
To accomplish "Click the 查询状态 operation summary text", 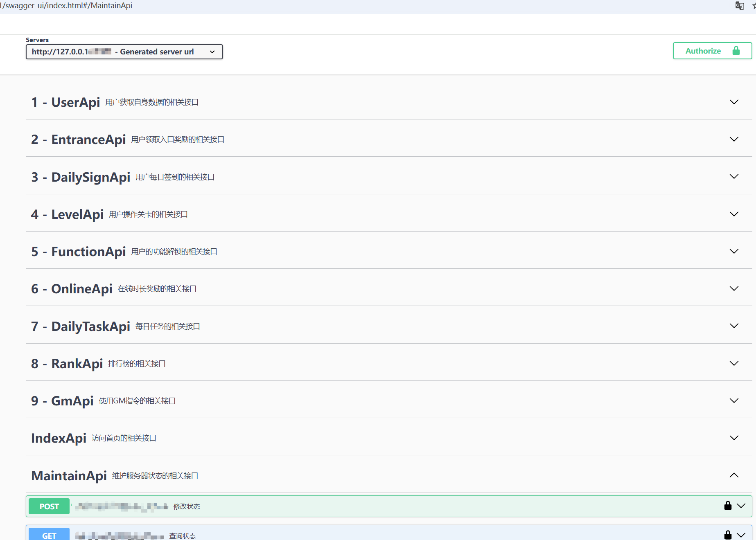I will [183, 535].
